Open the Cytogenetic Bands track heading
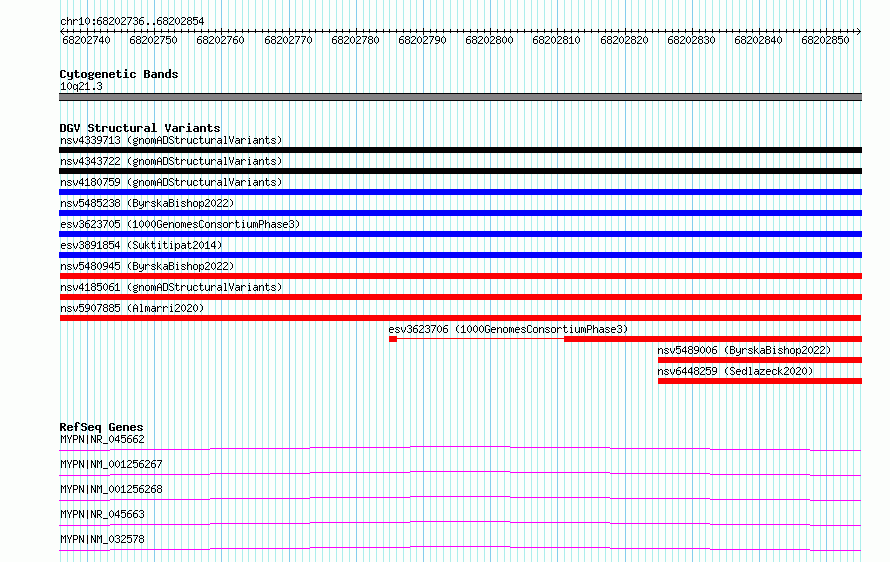Screen dimensions: 890x562 [x=119, y=74]
